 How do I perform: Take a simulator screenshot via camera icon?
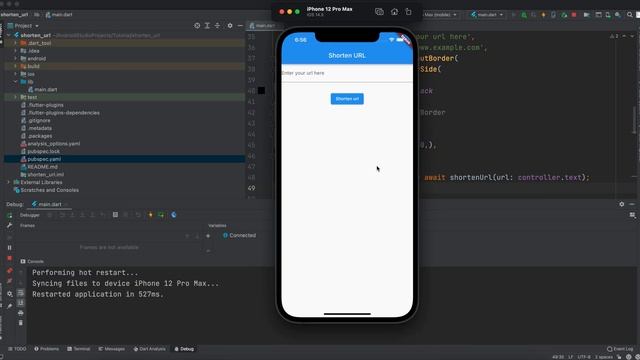coord(379,12)
